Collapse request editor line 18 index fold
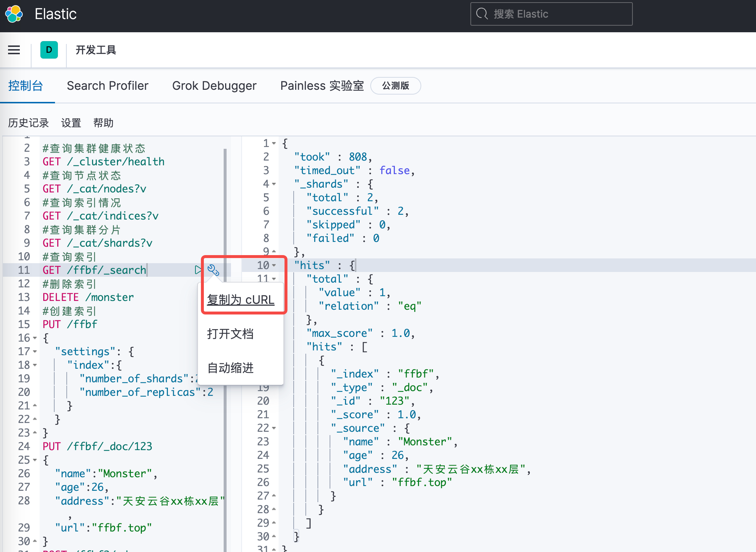Image resolution: width=756 pixels, height=552 pixels. click(x=35, y=365)
